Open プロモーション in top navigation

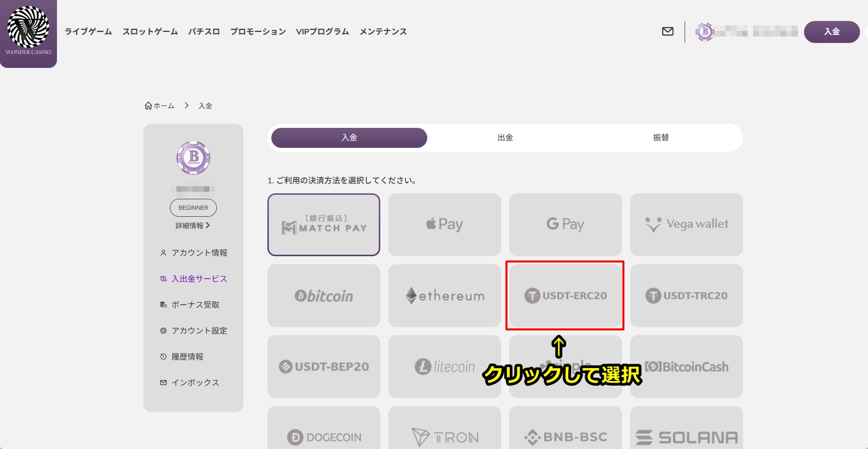[258, 31]
